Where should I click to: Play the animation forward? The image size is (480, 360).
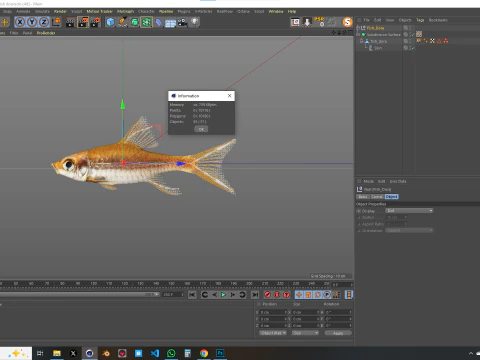pyautogui.click(x=223, y=295)
